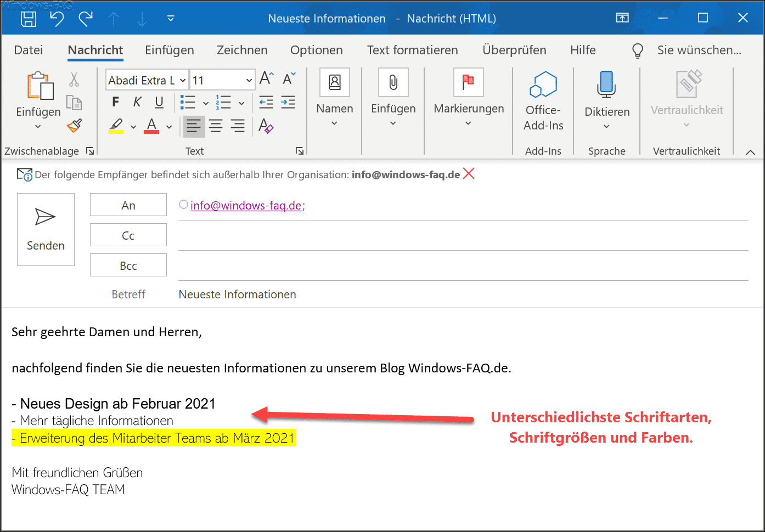Switch to the Zeichnen tab

pyautogui.click(x=242, y=50)
